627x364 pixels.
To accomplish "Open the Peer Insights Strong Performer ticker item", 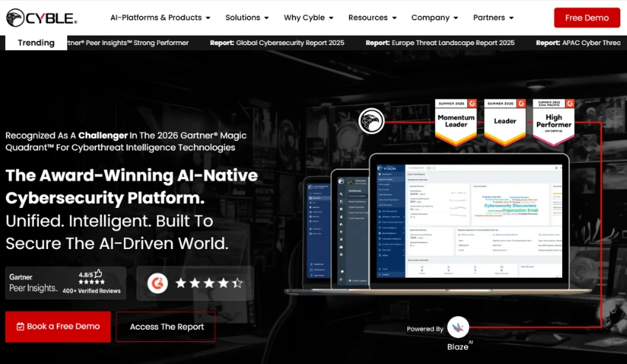I will [x=128, y=43].
